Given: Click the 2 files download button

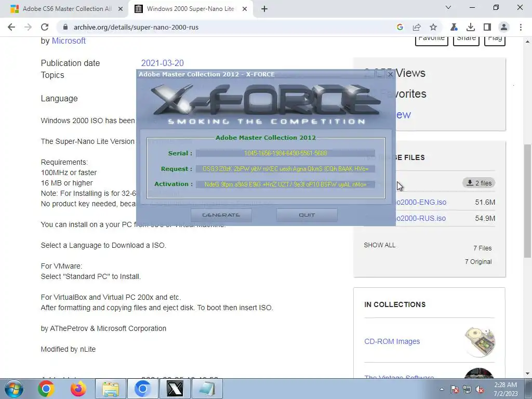Looking at the screenshot, I should (x=478, y=183).
